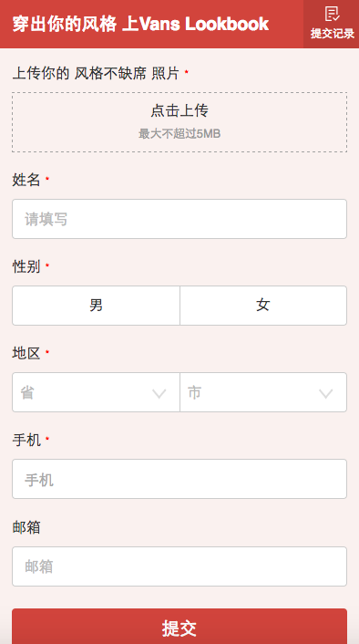Image resolution: width=359 pixels, height=644 pixels.
Task: Click the 市 dropdown chevron arrow
Action: (326, 394)
